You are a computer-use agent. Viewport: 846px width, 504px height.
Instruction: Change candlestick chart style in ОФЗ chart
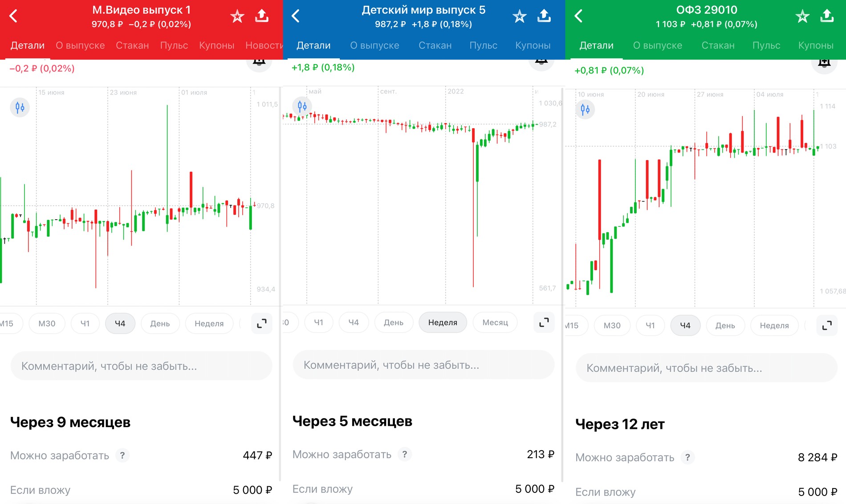(585, 109)
